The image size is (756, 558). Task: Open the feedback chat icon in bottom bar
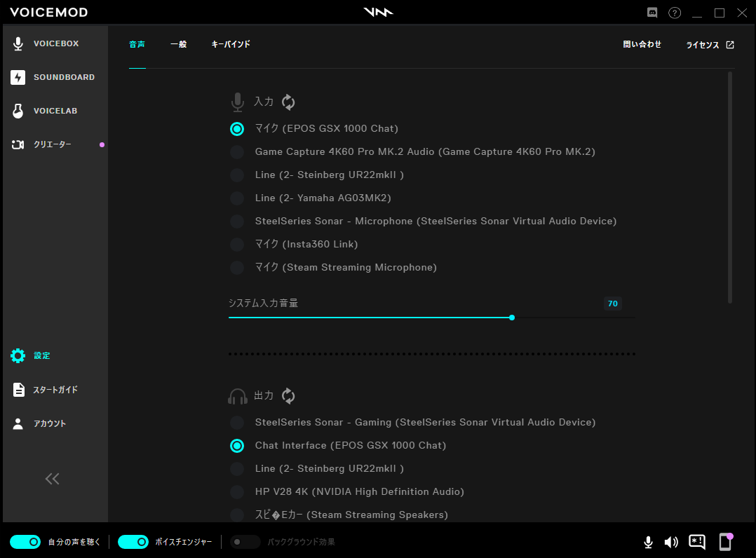point(697,542)
